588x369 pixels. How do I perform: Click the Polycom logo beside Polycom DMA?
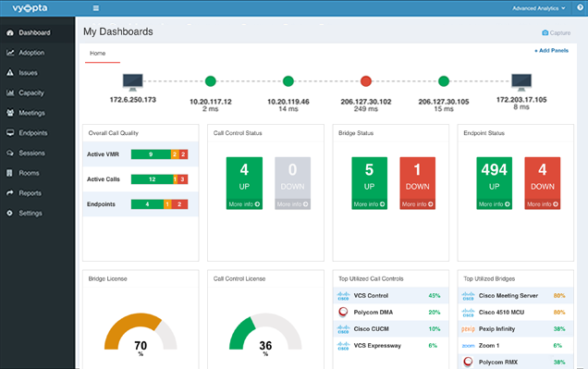(343, 312)
